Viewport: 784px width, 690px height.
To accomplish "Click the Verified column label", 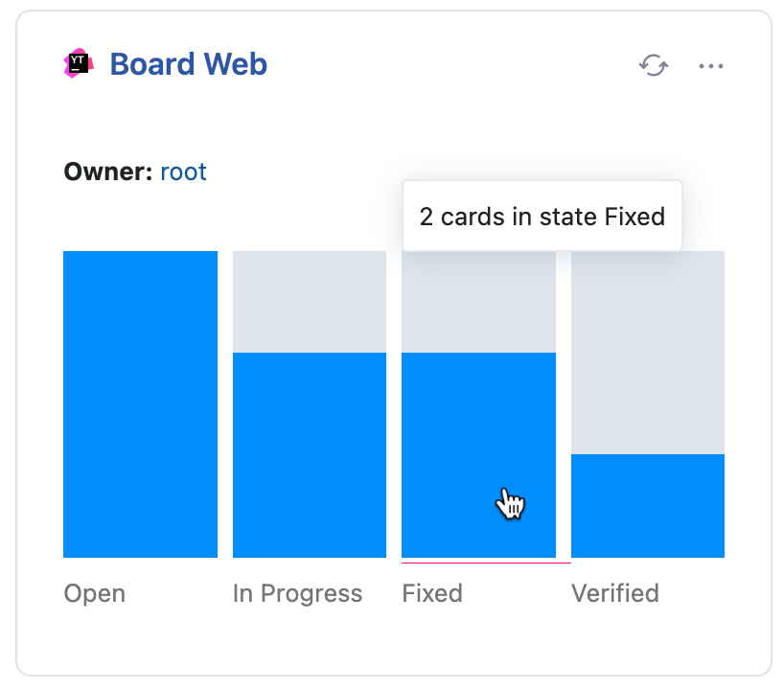I will pyautogui.click(x=616, y=593).
